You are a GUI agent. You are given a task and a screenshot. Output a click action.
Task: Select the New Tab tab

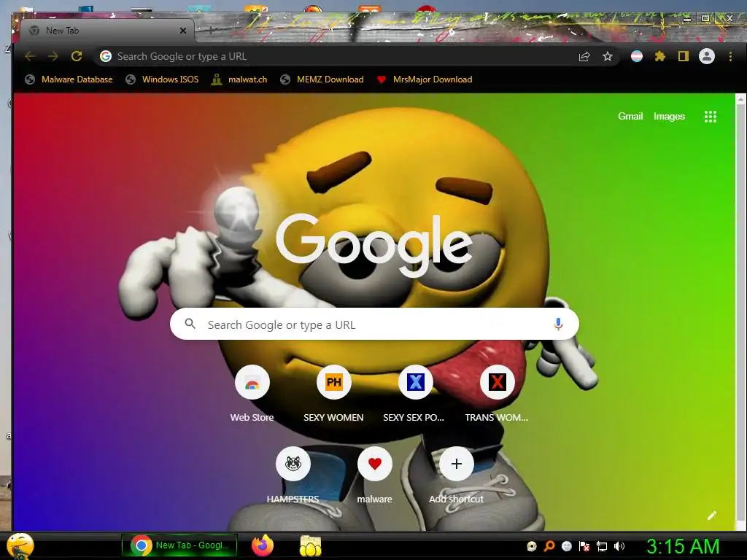click(107, 31)
